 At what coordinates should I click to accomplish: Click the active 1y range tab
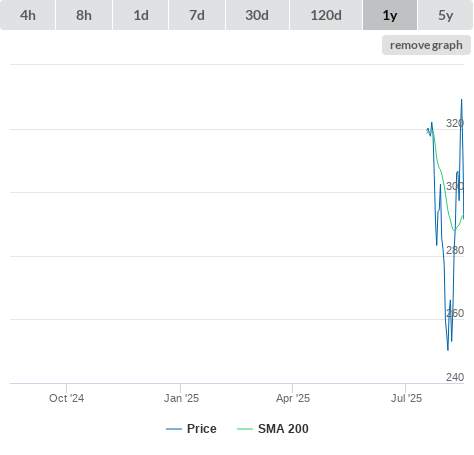tap(390, 15)
